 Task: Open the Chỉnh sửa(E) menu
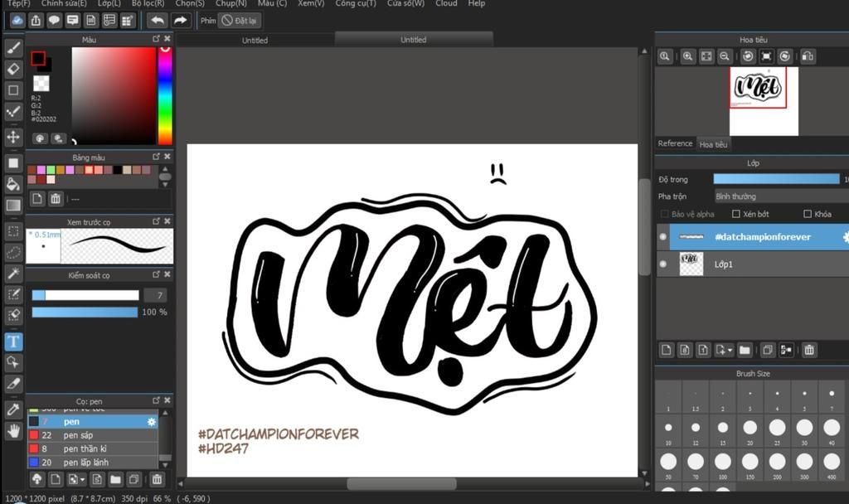64,3
